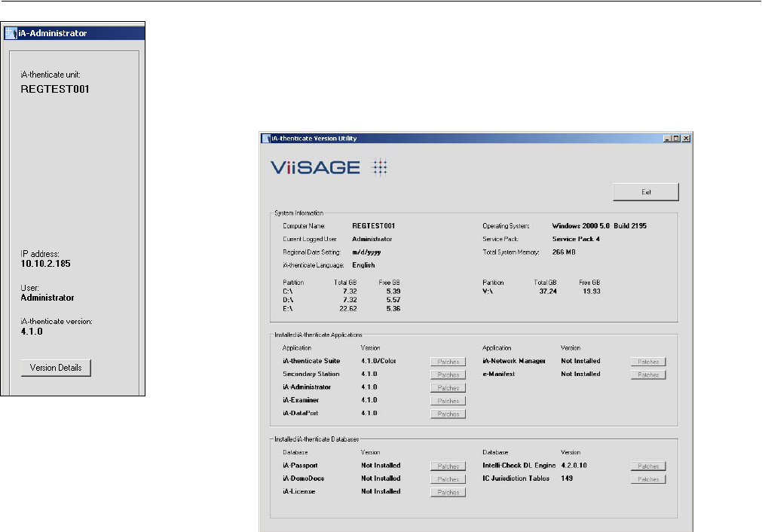The width and height of the screenshot is (762, 532).
Task: Click the V:\ partition row
Action: pyautogui.click(x=541, y=292)
